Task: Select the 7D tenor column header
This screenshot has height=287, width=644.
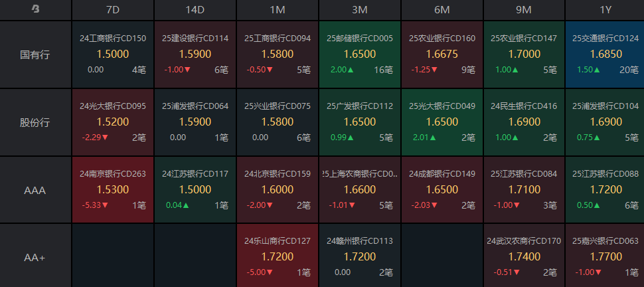Action: click(x=113, y=10)
